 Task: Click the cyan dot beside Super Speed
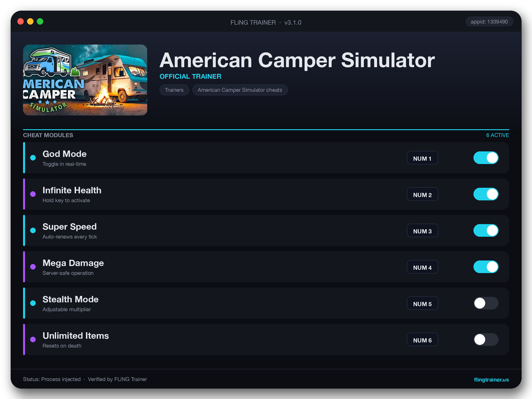coord(33,230)
